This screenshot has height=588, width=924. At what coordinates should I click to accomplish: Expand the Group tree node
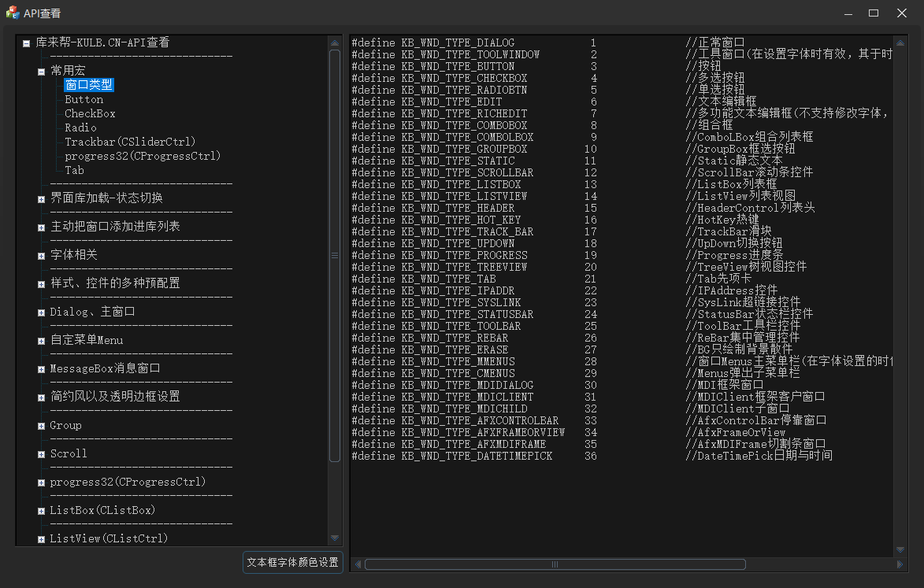pyautogui.click(x=41, y=426)
